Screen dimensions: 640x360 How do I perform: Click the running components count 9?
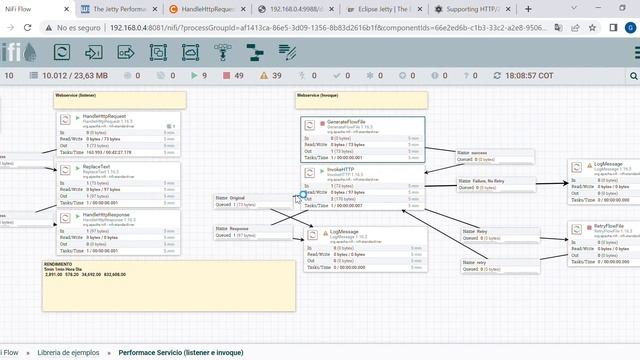click(x=199, y=76)
